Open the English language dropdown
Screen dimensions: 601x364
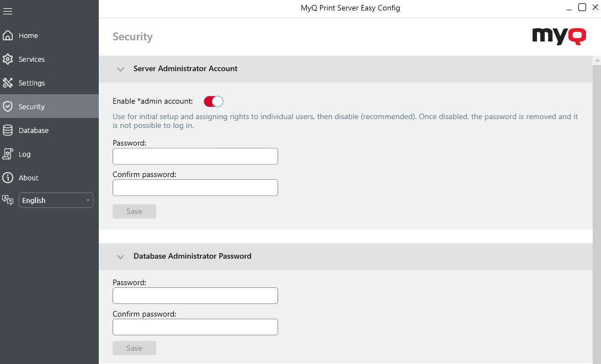tap(55, 200)
